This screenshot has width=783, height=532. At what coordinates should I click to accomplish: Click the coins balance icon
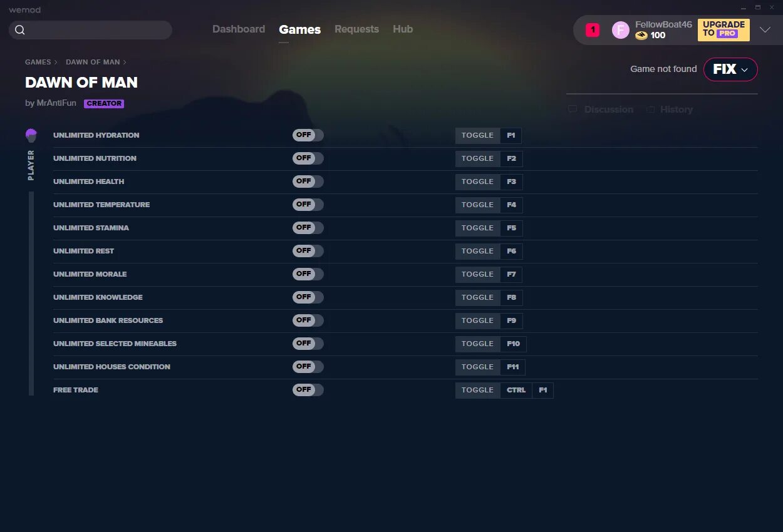[641, 36]
